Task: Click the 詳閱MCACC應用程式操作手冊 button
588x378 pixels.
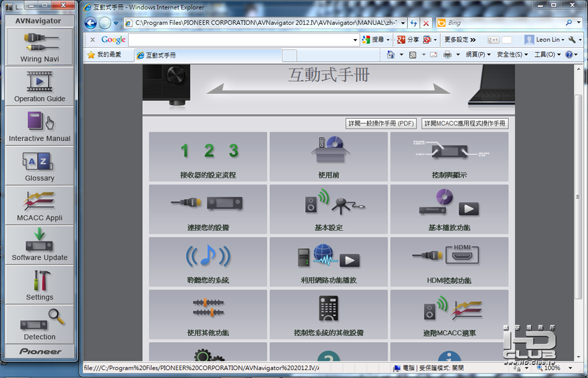Action: [x=465, y=123]
